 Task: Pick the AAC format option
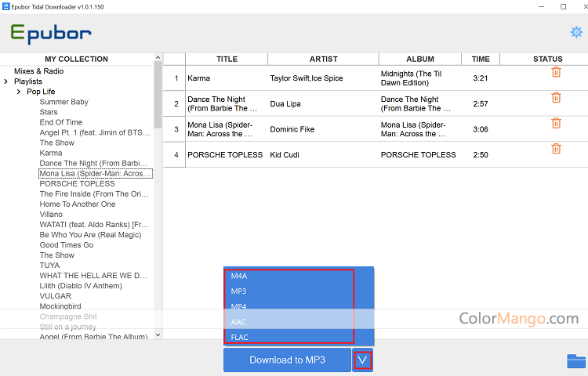[x=239, y=322]
